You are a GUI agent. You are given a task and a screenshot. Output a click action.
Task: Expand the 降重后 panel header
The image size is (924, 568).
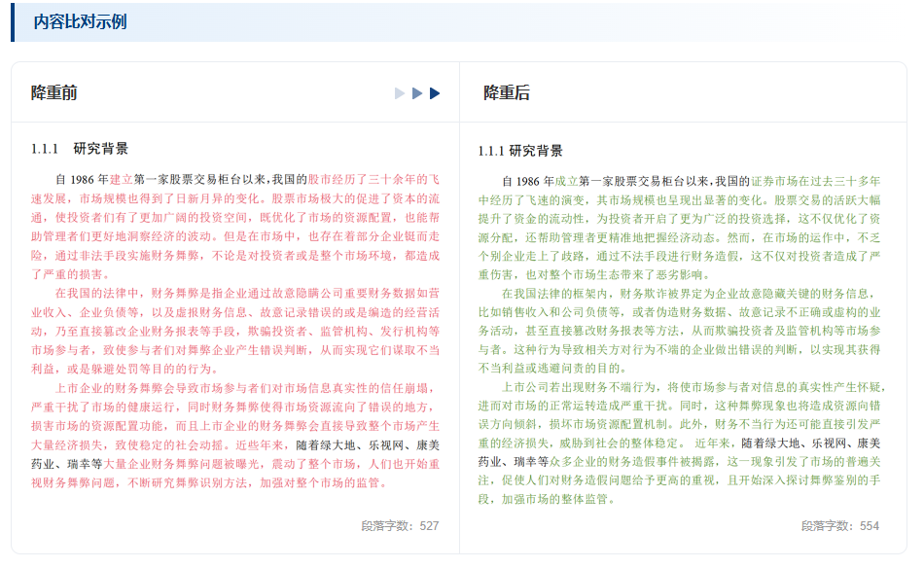pyautogui.click(x=510, y=93)
